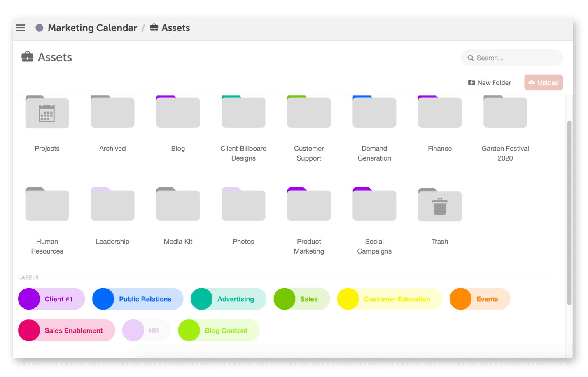Click the magnifier icon in search box
588x377 pixels.
(470, 58)
